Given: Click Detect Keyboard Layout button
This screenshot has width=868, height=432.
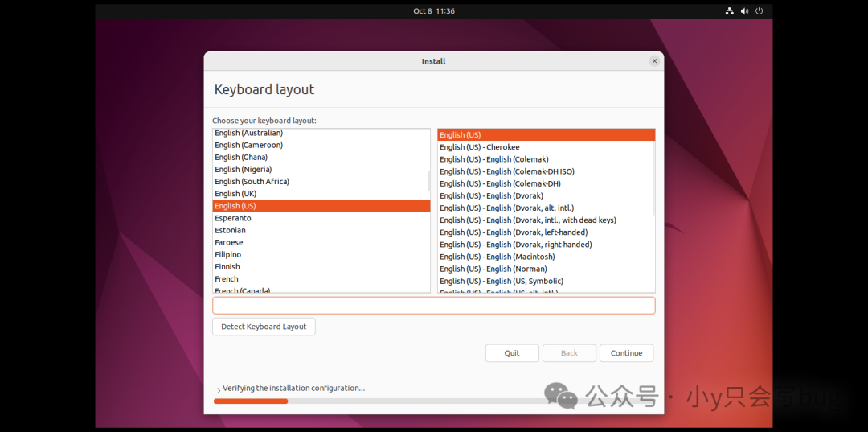Looking at the screenshot, I should pyautogui.click(x=264, y=327).
